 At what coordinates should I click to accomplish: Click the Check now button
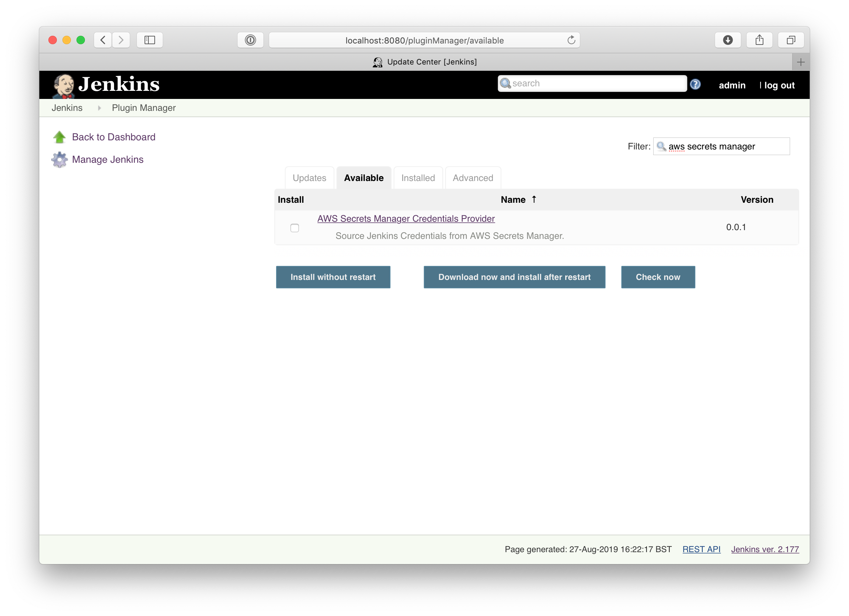[x=658, y=277]
